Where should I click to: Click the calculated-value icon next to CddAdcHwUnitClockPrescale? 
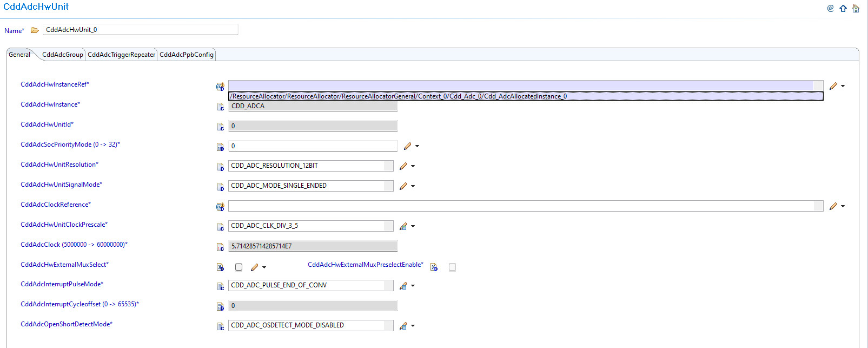click(x=403, y=226)
